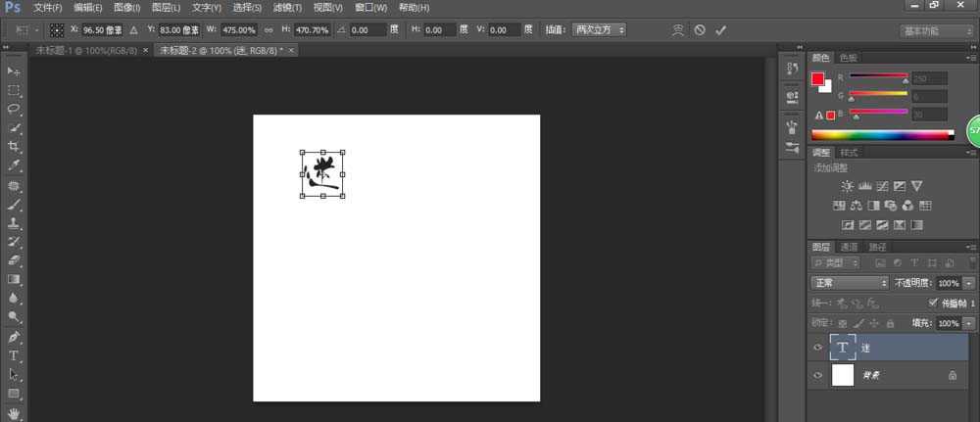Select the Crop tool in toolbar
This screenshot has width=980, height=422.
[14, 147]
